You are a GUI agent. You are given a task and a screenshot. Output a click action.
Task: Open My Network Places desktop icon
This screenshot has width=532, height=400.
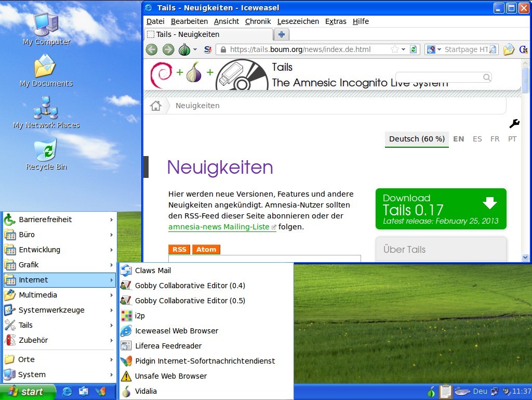pos(46,112)
